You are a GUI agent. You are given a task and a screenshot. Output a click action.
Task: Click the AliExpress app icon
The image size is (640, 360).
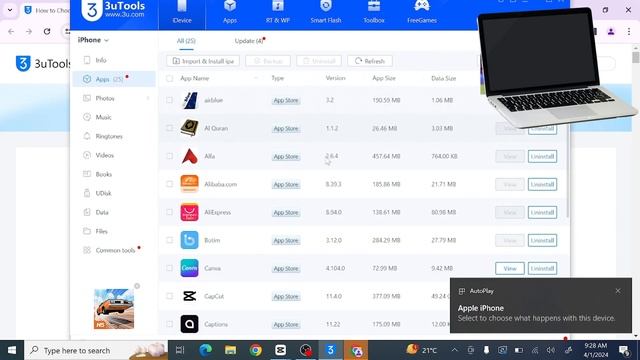pos(189,212)
